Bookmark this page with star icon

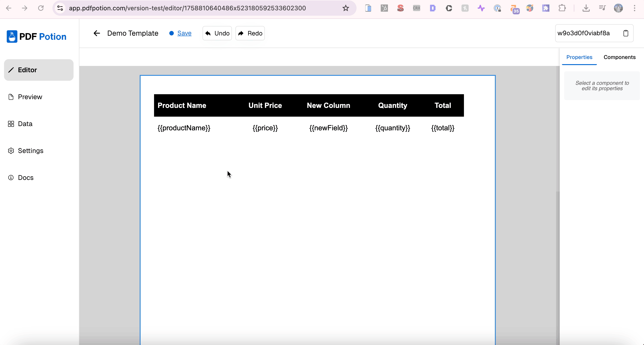point(346,8)
